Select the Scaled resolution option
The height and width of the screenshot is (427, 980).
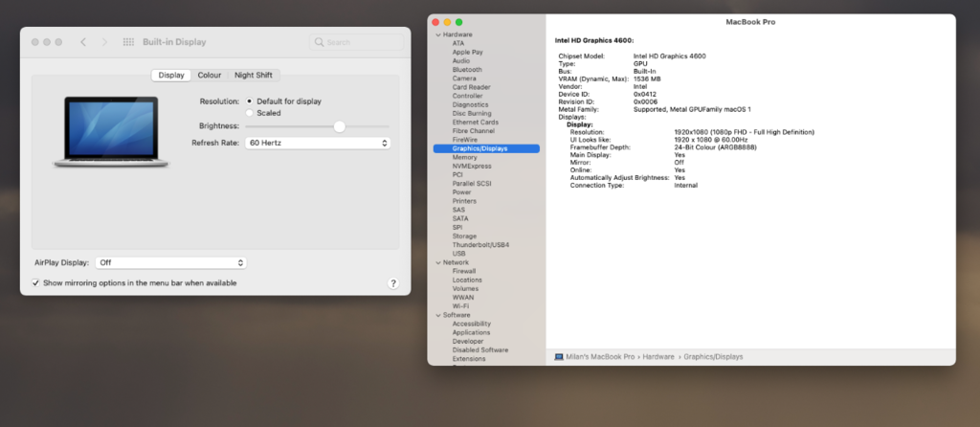pos(250,113)
